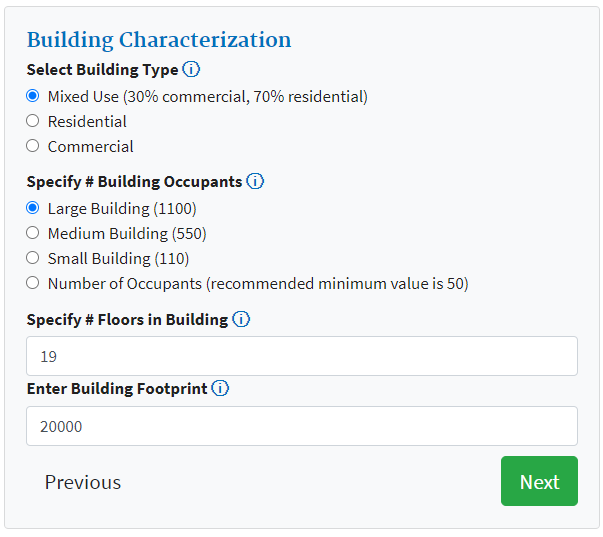This screenshot has width=603, height=537.
Task: Click info icon next to Floors in Building
Action: coord(241,320)
